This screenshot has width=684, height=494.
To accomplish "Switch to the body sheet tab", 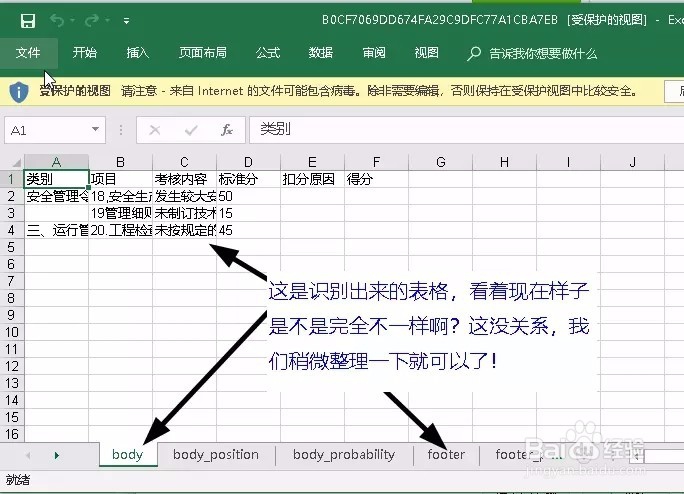I will [128, 455].
